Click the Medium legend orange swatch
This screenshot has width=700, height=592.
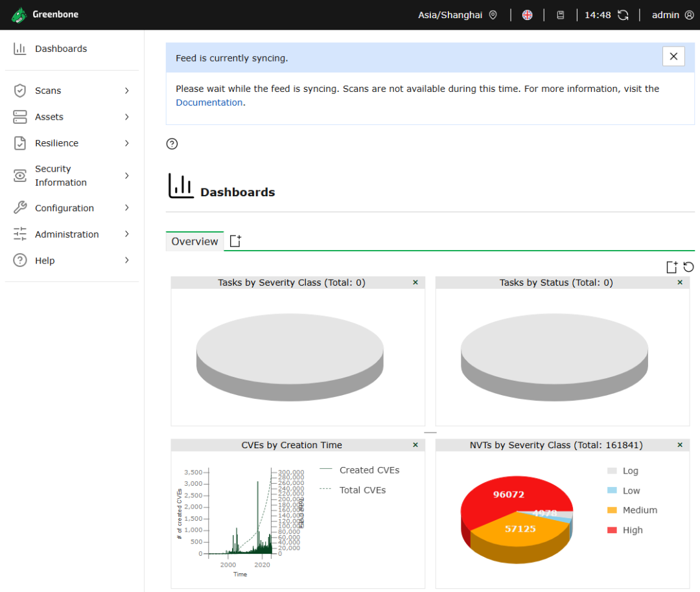[612, 510]
